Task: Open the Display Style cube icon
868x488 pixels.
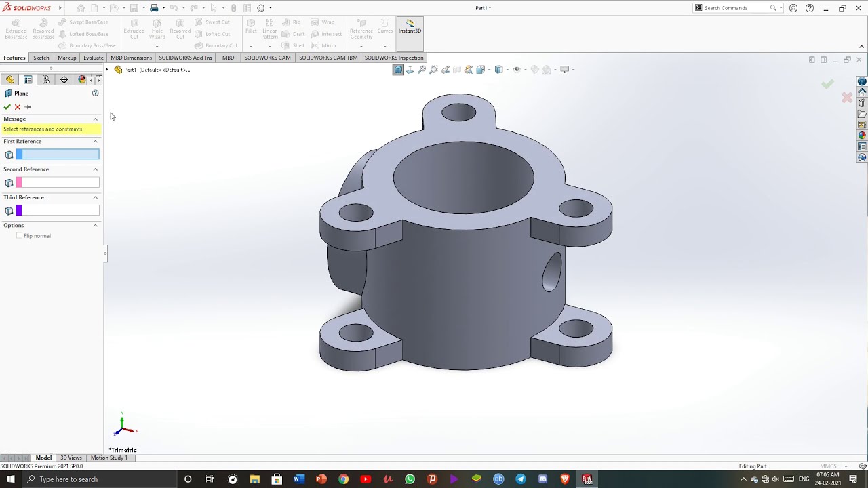Action: click(x=499, y=70)
